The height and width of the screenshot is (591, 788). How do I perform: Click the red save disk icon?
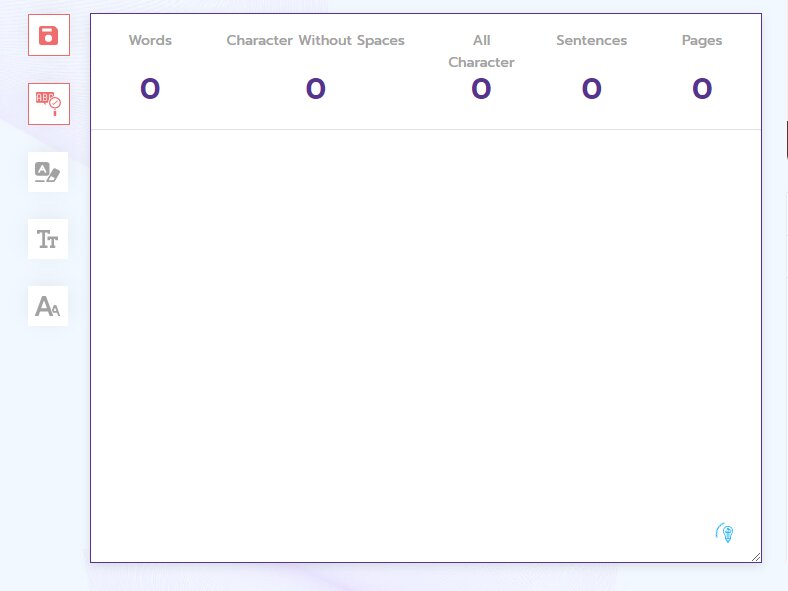coord(48,36)
